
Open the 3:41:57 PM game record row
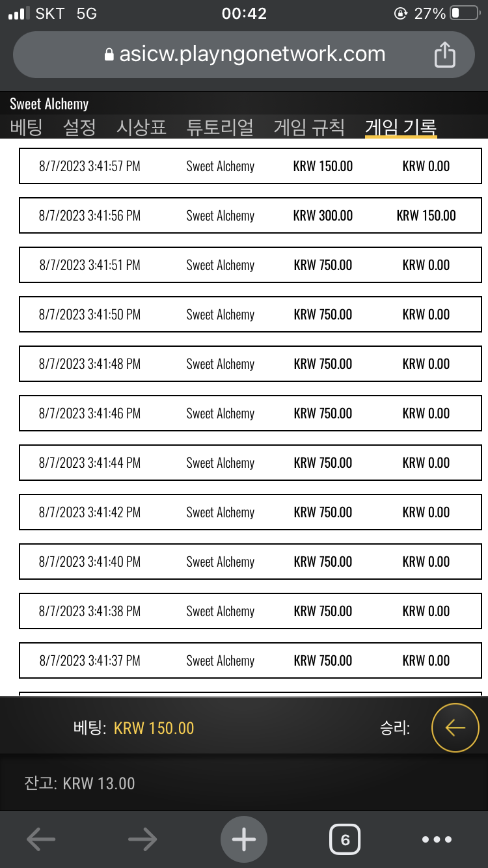[x=251, y=166]
